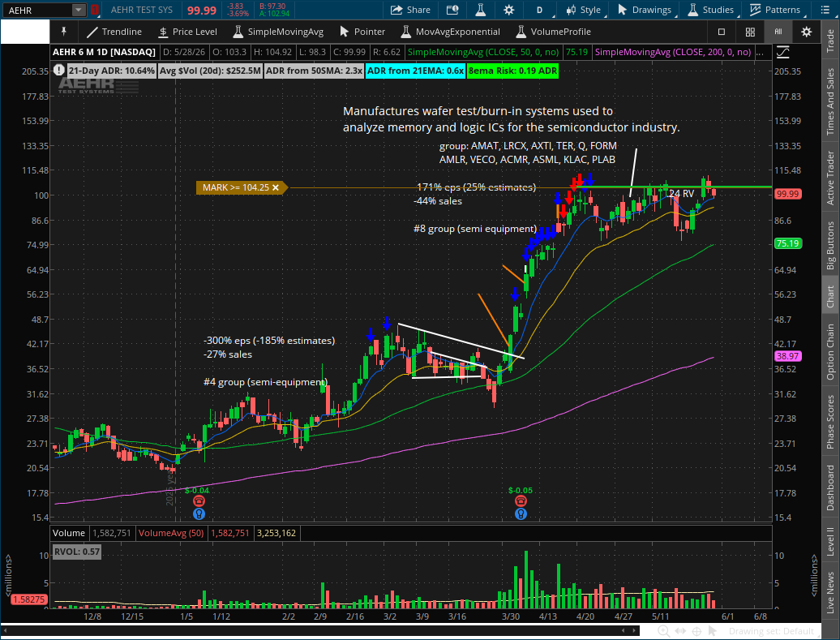Click the pointer cursor icon at bottom
Viewport: 840px width, 640px height.
pyautogui.click(x=713, y=631)
